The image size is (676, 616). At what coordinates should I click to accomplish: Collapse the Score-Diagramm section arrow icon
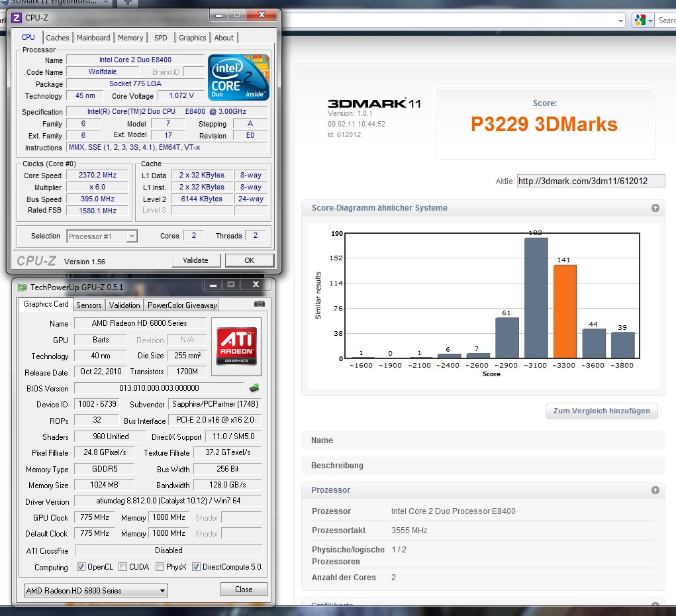(x=655, y=208)
